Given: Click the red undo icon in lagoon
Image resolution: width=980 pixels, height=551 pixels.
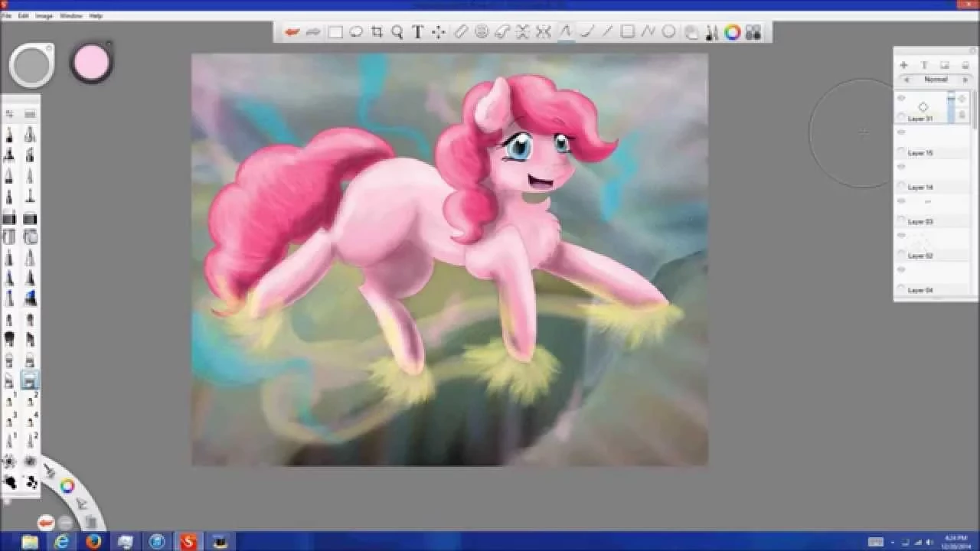Looking at the screenshot, I should click(x=46, y=522).
